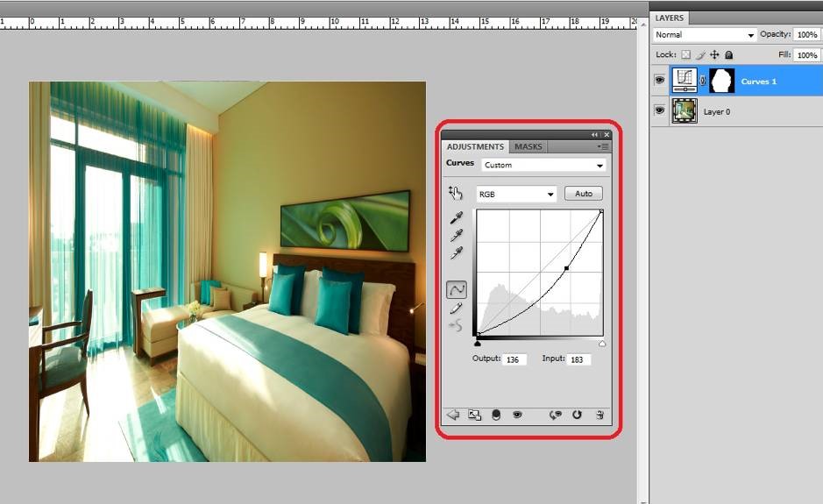823x504 pixels.
Task: Open the Normal blend mode dropdown
Action: pyautogui.click(x=705, y=35)
